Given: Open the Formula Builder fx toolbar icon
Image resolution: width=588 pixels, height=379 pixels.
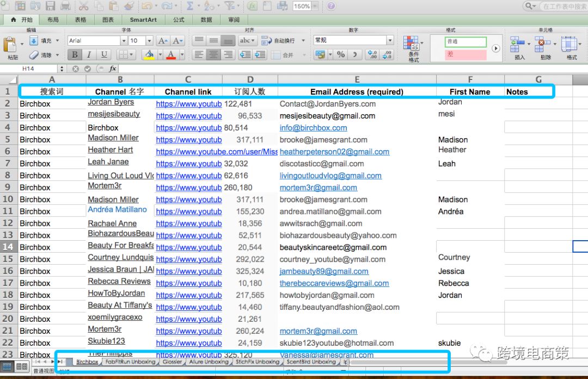Looking at the screenshot, I should (x=253, y=6).
